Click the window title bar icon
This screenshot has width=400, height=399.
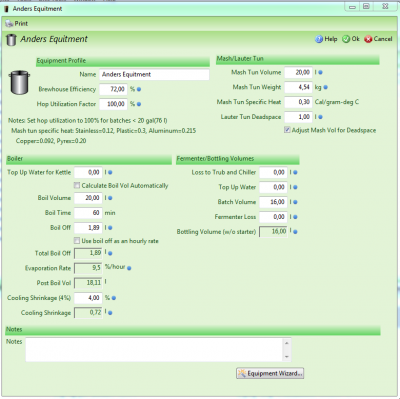tap(6, 9)
